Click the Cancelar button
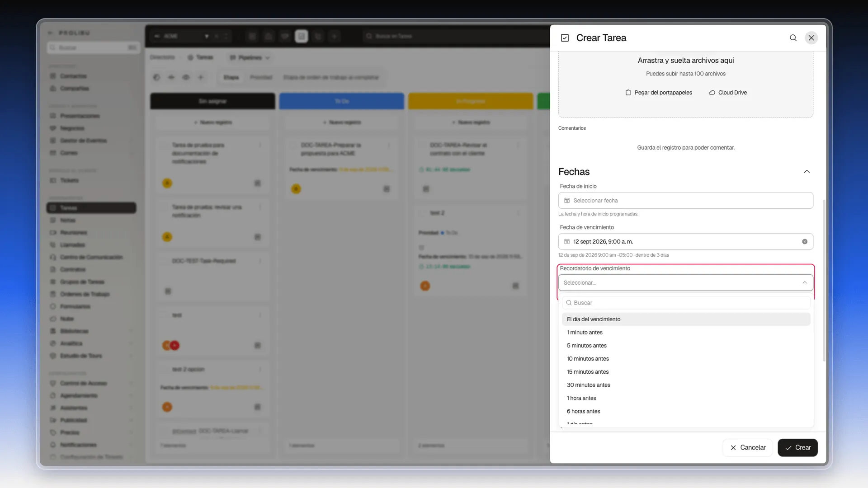 pyautogui.click(x=748, y=447)
